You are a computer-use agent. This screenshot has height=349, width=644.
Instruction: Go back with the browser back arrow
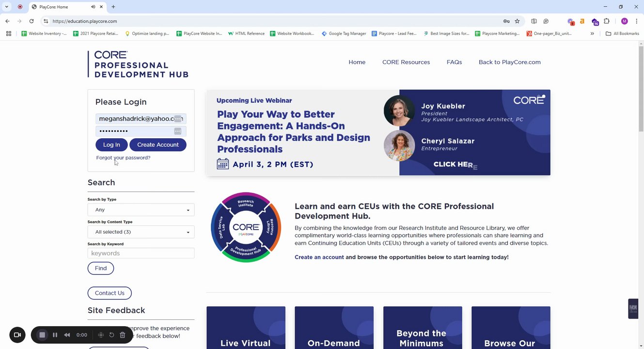(7, 21)
